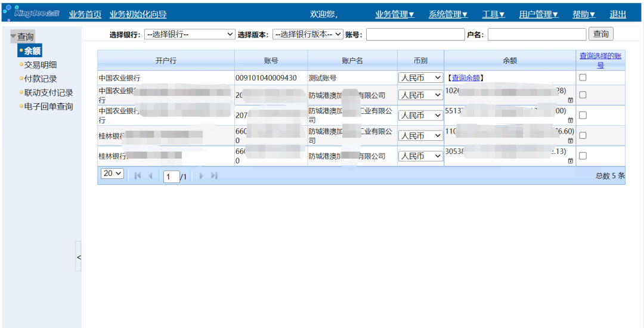Click the small refresh icon in the second balance row
The height and width of the screenshot is (328, 644).
click(x=570, y=100)
